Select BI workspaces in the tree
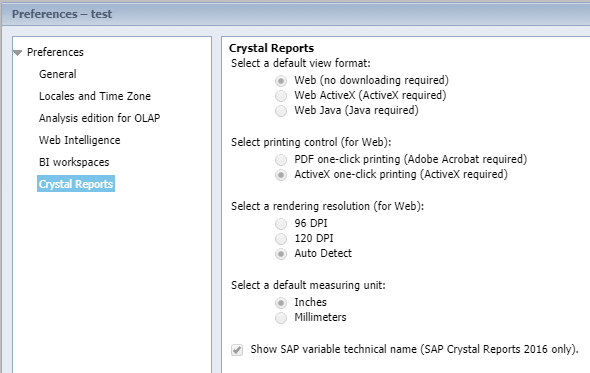 pyautogui.click(x=74, y=162)
